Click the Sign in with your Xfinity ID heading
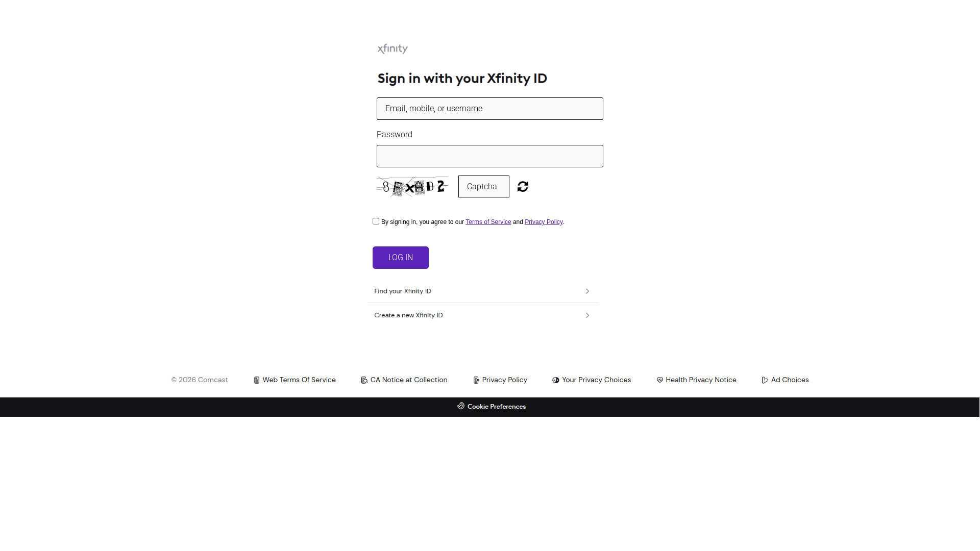The image size is (980, 551). coord(462,79)
